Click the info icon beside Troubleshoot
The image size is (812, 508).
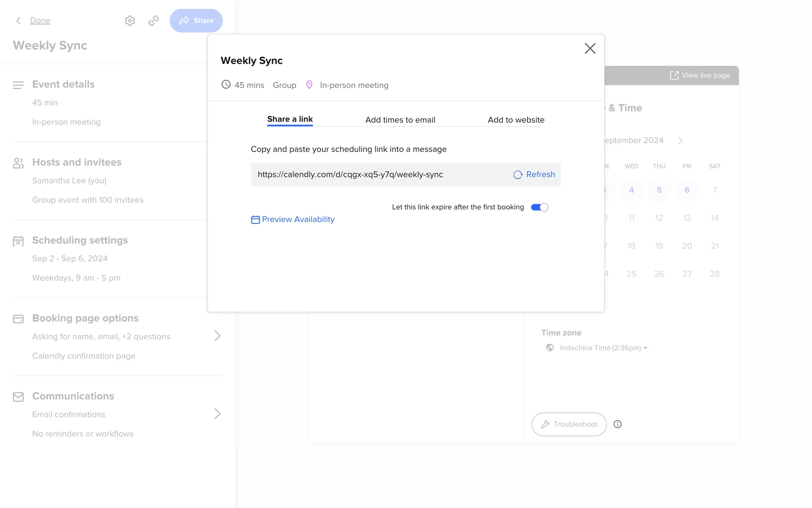tap(617, 424)
